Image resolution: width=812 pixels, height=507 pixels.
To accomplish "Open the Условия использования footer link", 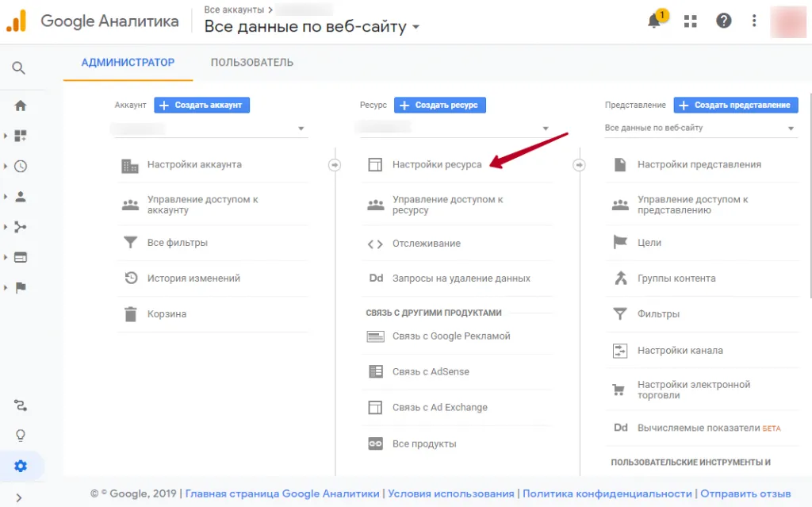I will tap(451, 494).
